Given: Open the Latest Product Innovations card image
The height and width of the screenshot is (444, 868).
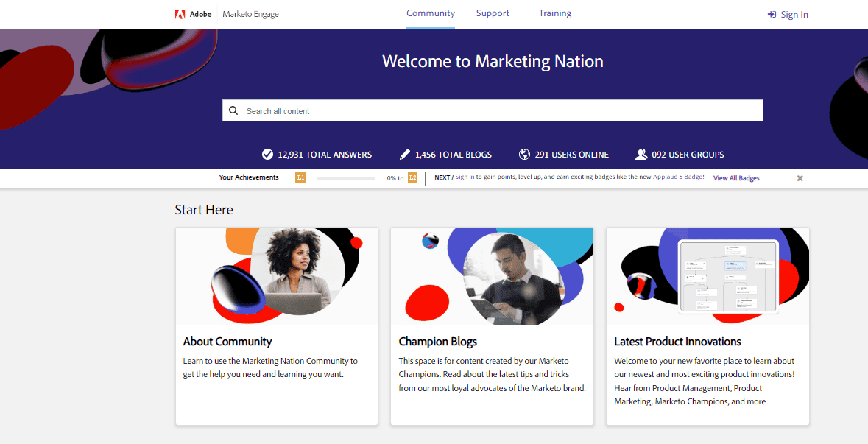Looking at the screenshot, I should 708,276.
